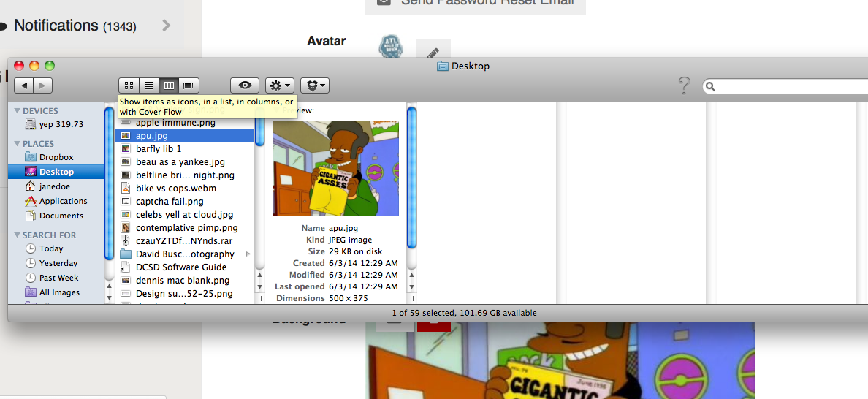Open Dropbox in the sidebar
This screenshot has height=399, width=868.
click(56, 157)
